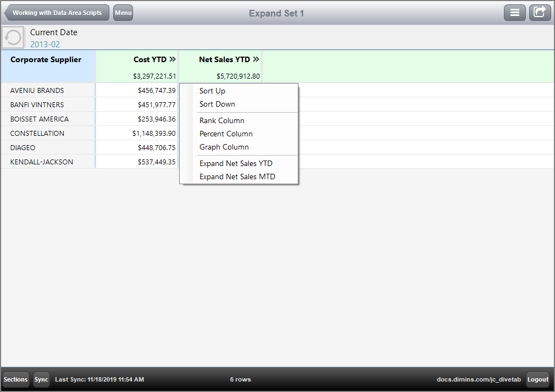
Task: Navigate back via Working with Data Area Scripts
Action: pos(56,12)
